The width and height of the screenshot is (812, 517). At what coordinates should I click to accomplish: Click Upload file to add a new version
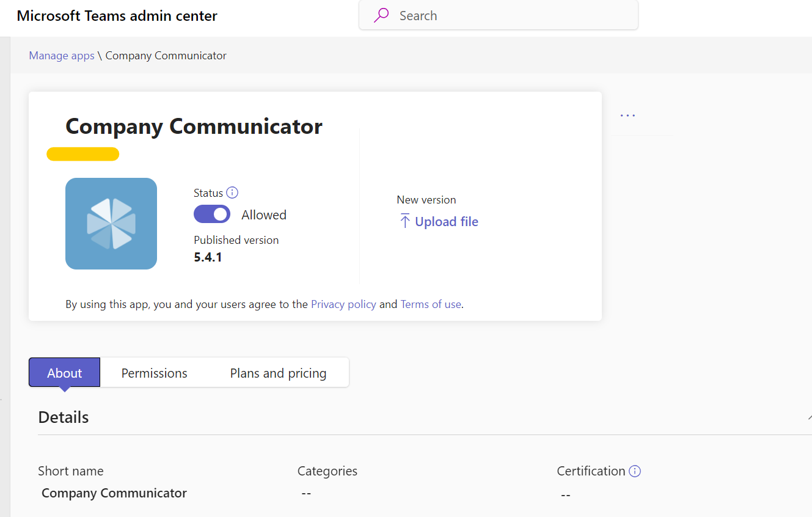[x=446, y=221]
